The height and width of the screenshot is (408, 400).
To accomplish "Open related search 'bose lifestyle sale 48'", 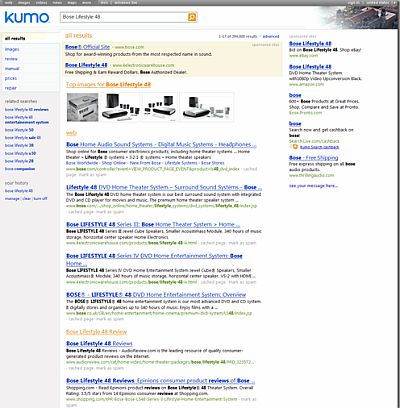I will (23, 138).
